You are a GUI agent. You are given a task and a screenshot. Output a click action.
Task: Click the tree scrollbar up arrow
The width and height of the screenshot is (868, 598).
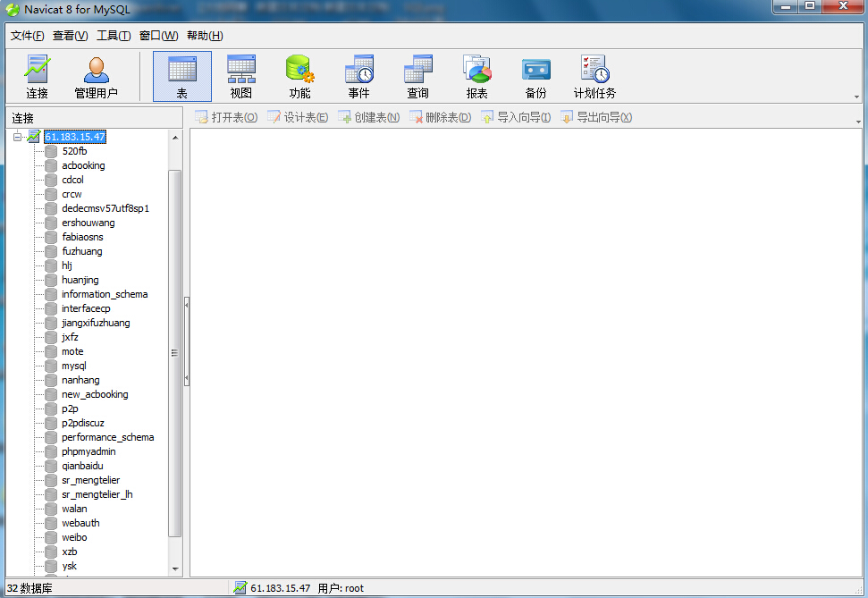pyautogui.click(x=175, y=138)
